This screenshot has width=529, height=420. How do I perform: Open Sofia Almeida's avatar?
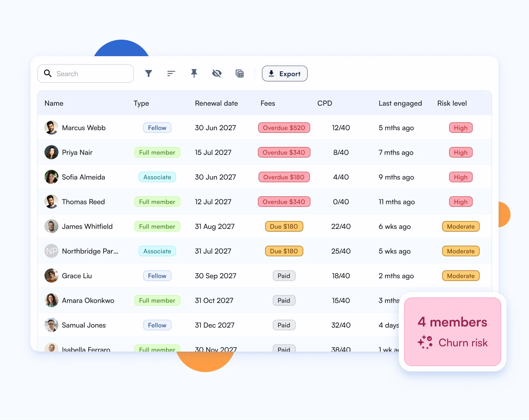coord(51,177)
